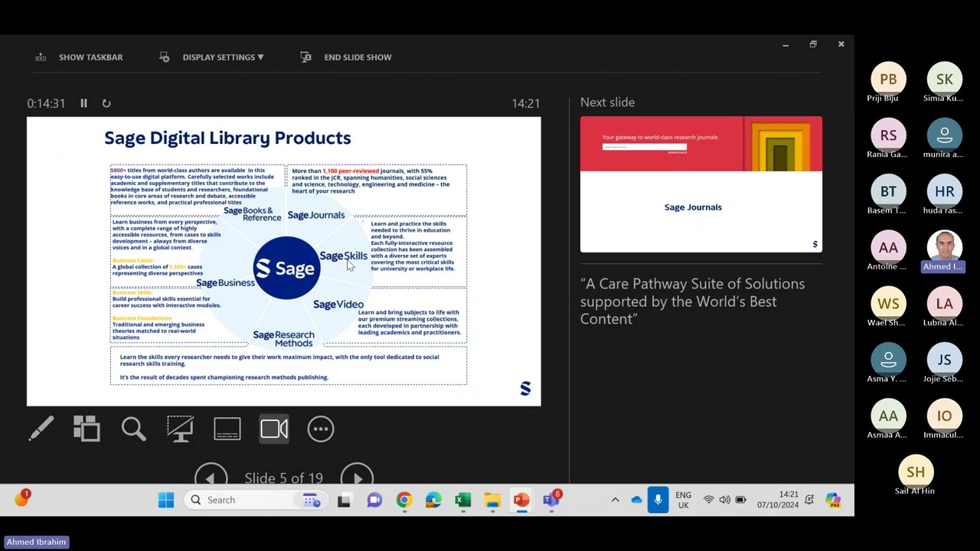Select participant Asma Y.
The height and width of the screenshot is (551, 980).
point(888,364)
